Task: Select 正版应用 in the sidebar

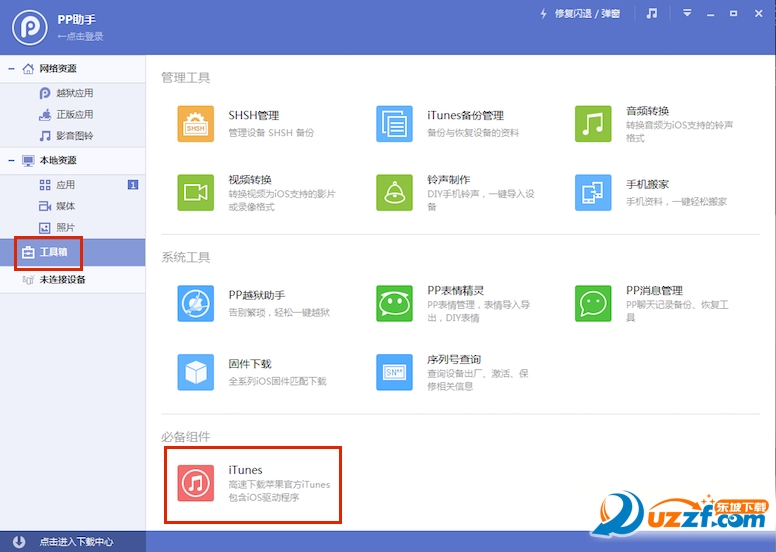Action: coord(73,114)
